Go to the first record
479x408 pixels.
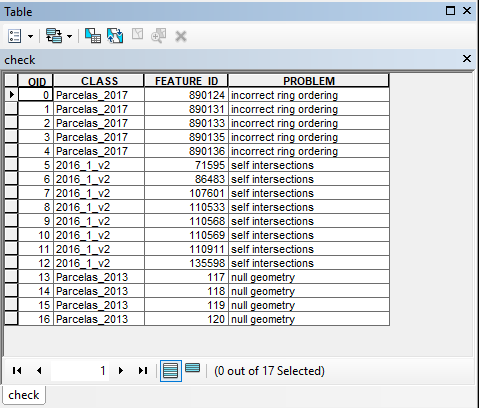(x=17, y=370)
